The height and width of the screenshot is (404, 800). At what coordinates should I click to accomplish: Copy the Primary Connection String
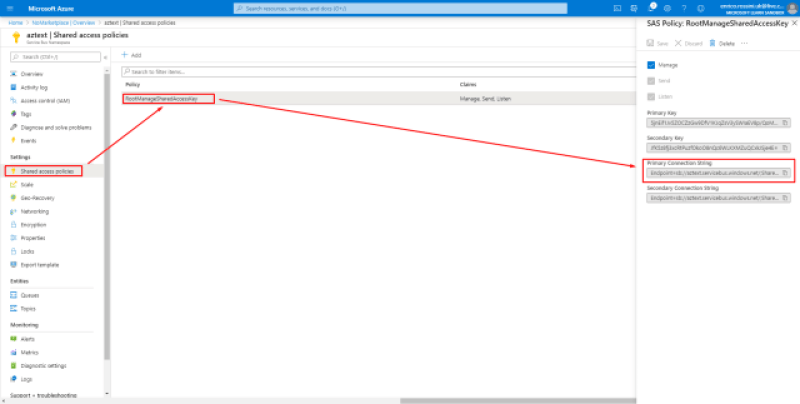785,173
